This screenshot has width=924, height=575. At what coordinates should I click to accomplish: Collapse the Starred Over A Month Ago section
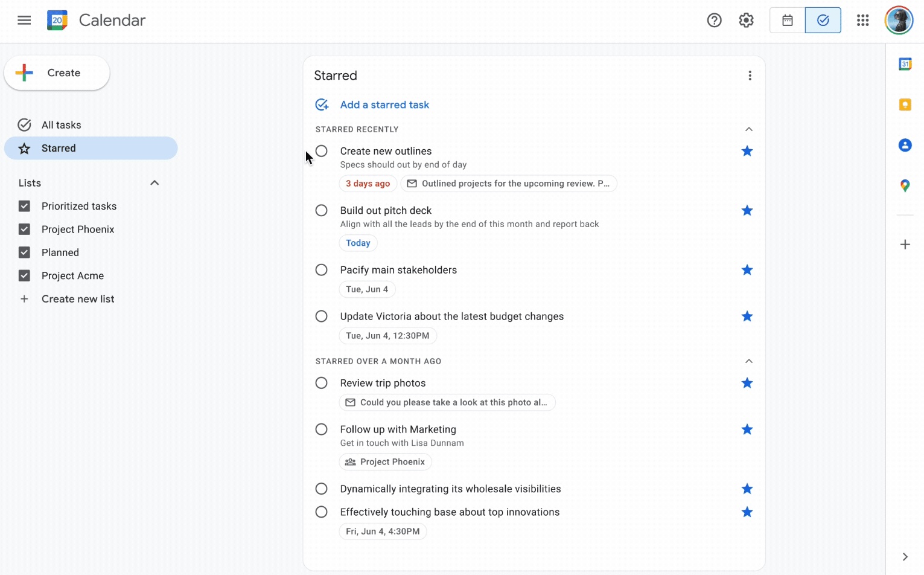(749, 361)
